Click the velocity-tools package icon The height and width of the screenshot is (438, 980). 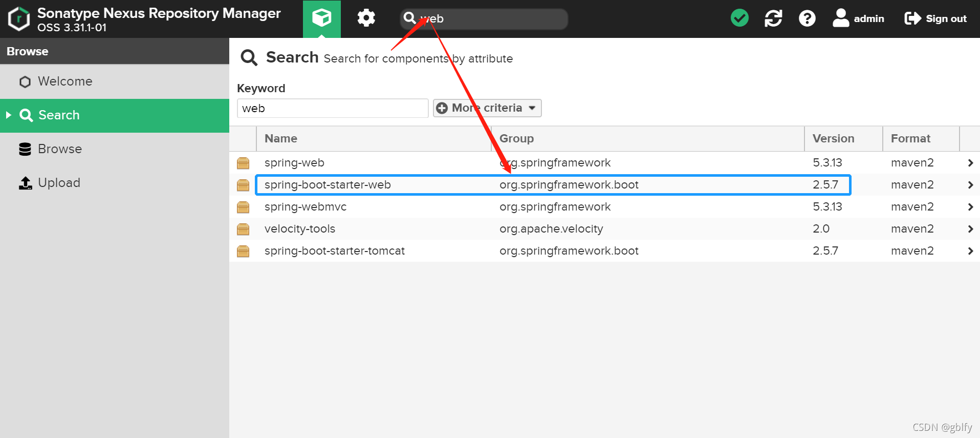click(243, 230)
